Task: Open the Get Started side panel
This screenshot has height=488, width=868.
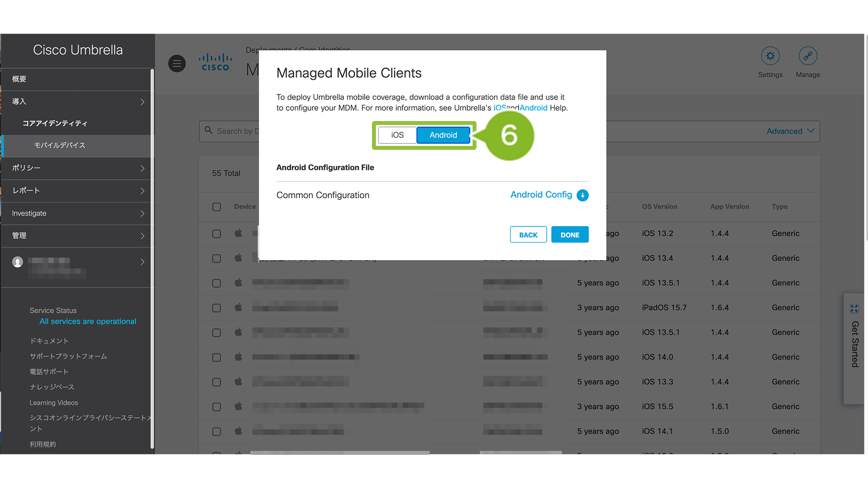Action: (x=854, y=342)
